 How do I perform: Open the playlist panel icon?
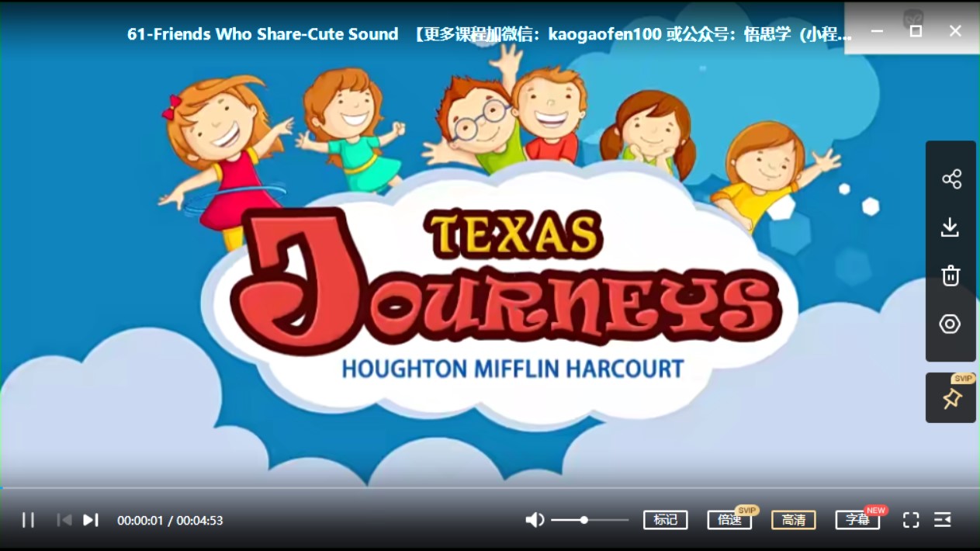coord(943,520)
